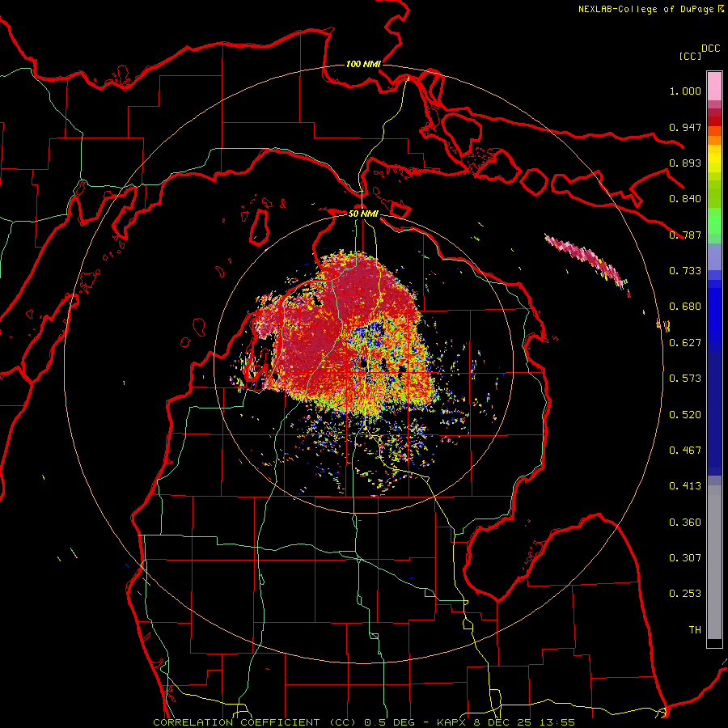This screenshot has height=728, width=728.
Task: Click the 0.253 color scale value
Action: [x=685, y=594]
